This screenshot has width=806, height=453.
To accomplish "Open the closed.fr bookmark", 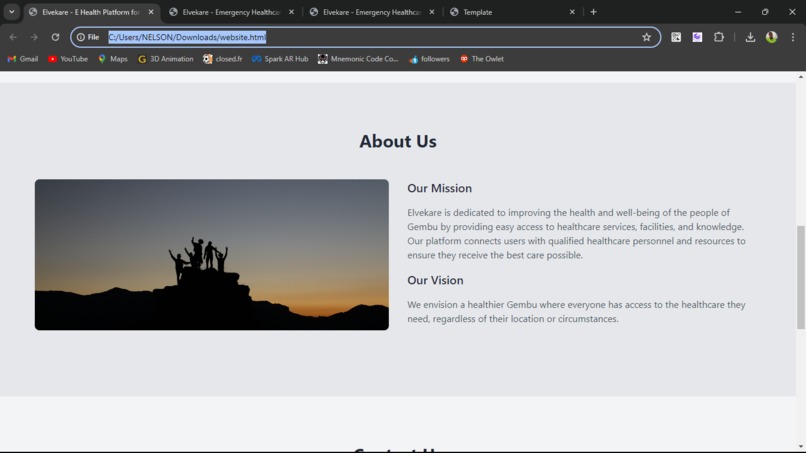I will [x=223, y=59].
